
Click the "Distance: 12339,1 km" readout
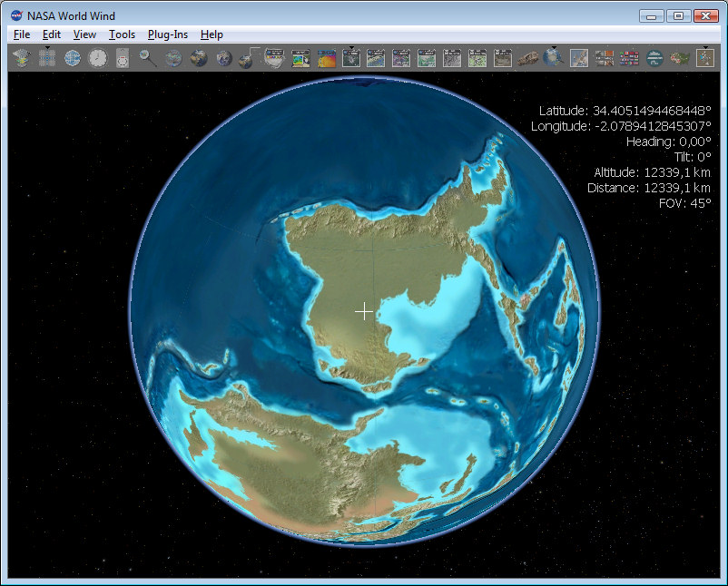(x=649, y=188)
